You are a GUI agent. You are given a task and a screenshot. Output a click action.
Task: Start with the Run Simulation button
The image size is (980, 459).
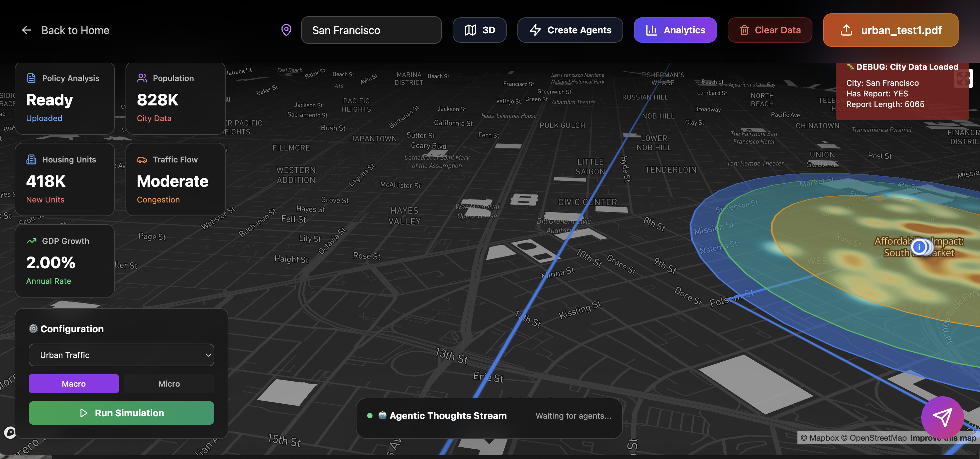pyautogui.click(x=121, y=413)
